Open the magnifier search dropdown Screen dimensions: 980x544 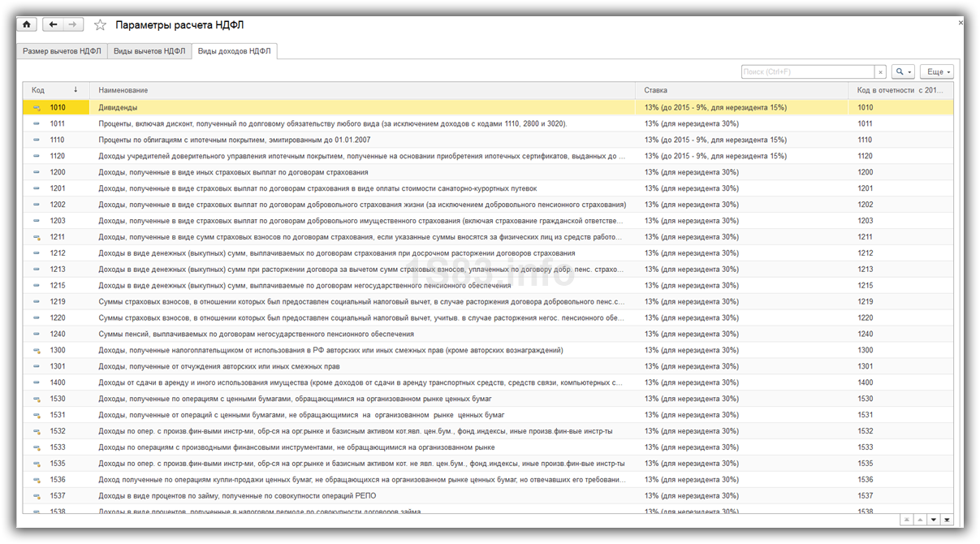pos(903,72)
